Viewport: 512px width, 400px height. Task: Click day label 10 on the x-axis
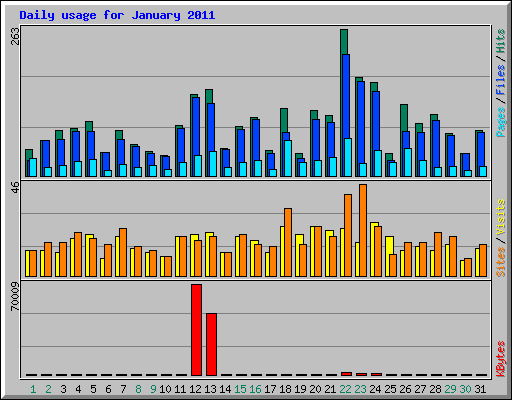point(165,389)
